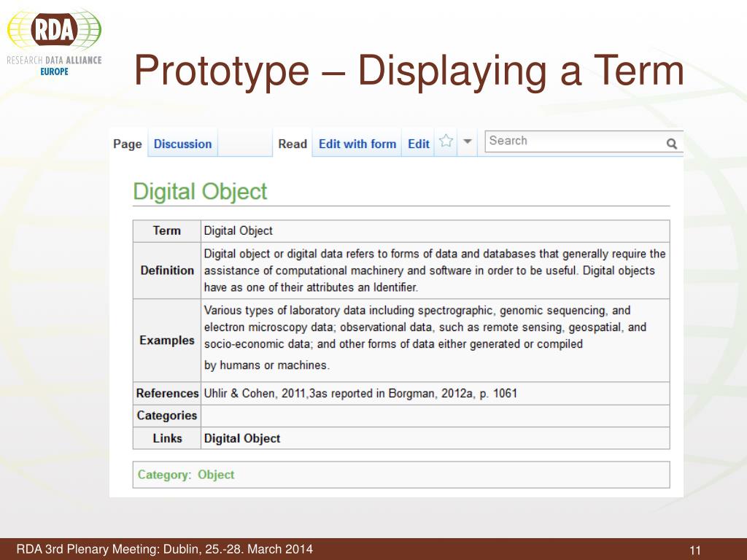The width and height of the screenshot is (747, 560).
Task: Open the more actions dropdown arrow
Action: click(x=468, y=141)
